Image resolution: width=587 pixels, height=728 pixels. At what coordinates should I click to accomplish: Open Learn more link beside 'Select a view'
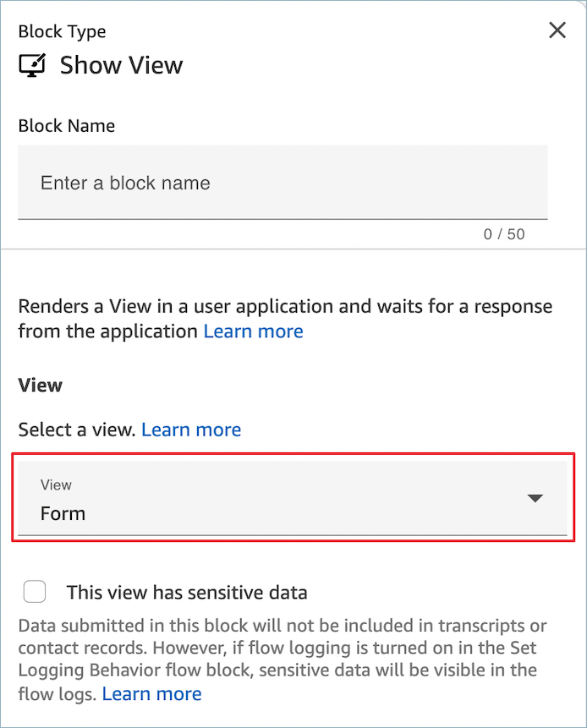[191, 430]
